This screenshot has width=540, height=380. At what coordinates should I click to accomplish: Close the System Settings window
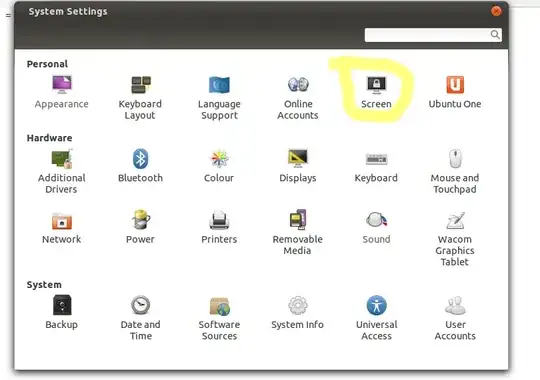pyautogui.click(x=496, y=11)
